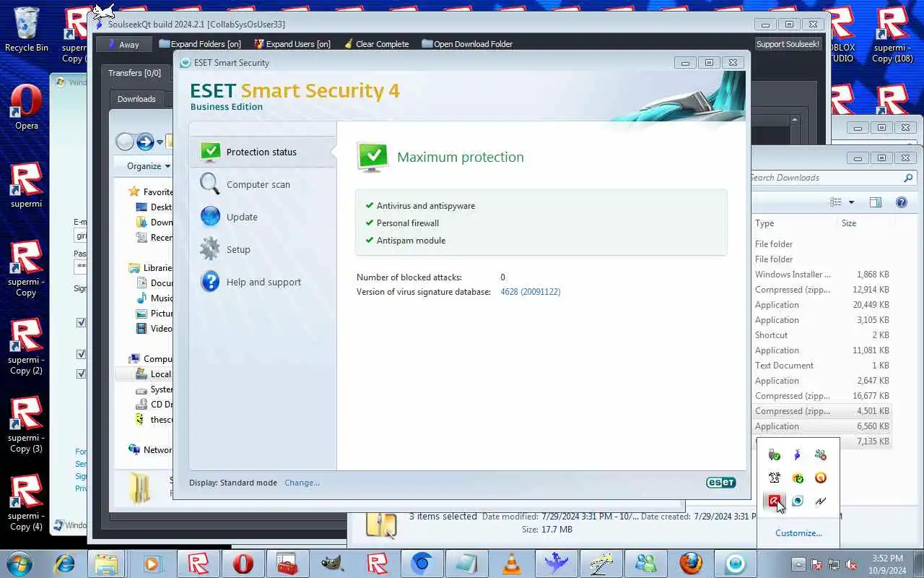Toggle the preview pane in Downloads Explorer
Viewport: 924px width, 578px height.
[x=876, y=202]
